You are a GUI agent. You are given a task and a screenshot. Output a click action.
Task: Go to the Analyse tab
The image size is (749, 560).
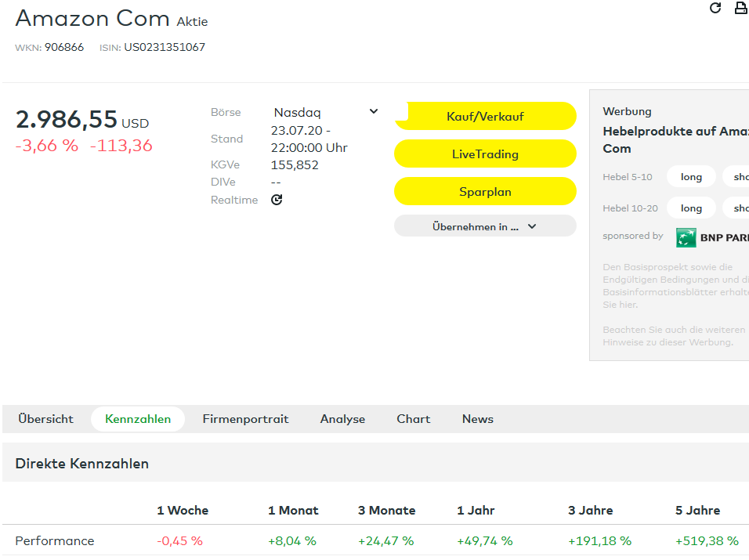pos(342,419)
